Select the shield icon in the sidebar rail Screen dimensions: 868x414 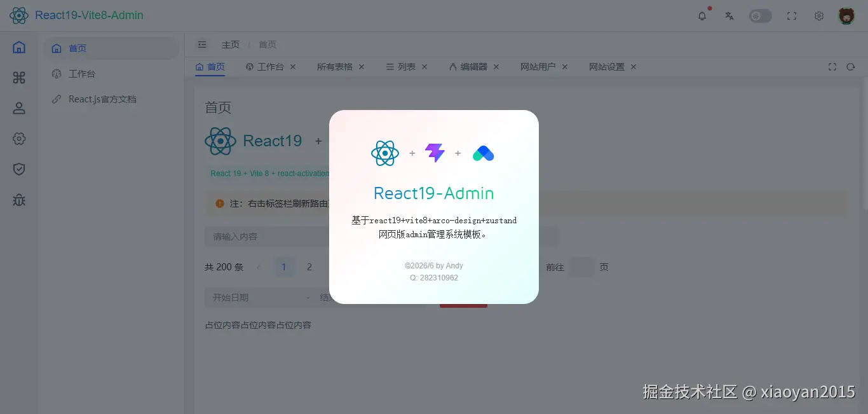click(19, 169)
